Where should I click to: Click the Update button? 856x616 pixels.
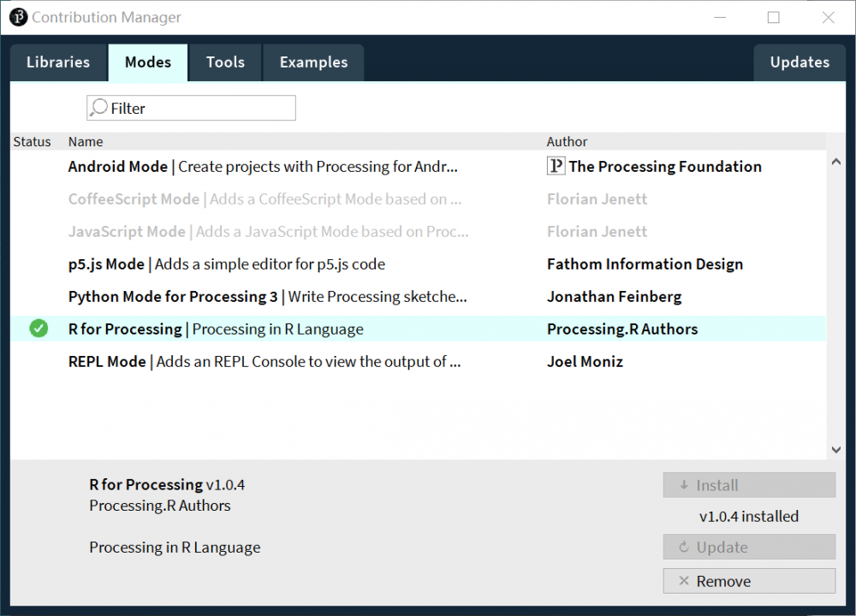[x=749, y=547]
